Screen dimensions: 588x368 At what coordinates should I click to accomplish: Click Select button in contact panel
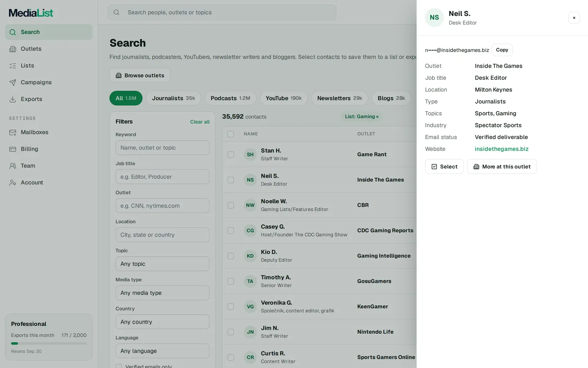444,166
